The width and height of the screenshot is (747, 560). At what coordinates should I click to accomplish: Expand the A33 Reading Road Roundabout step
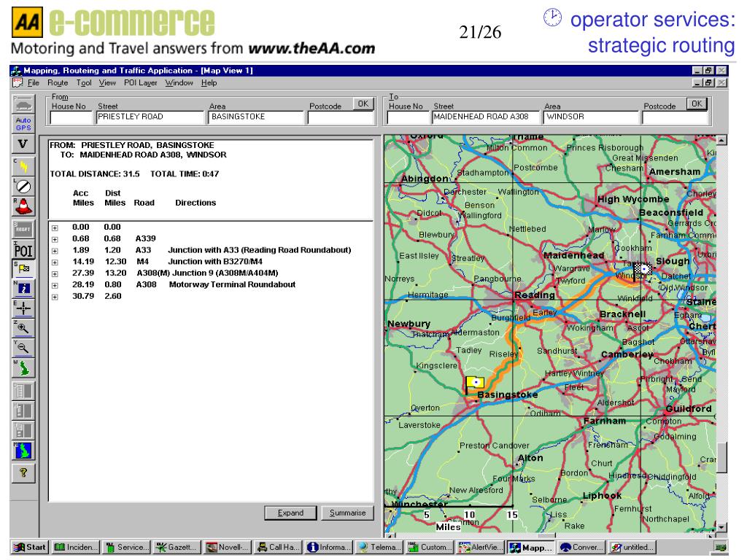click(55, 251)
